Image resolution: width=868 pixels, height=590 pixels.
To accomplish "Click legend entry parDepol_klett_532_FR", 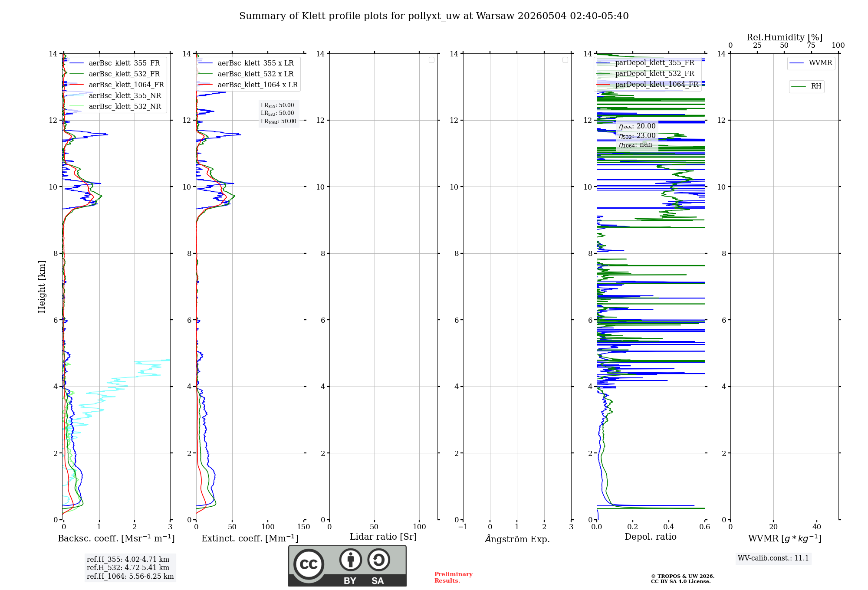I will coord(645,74).
